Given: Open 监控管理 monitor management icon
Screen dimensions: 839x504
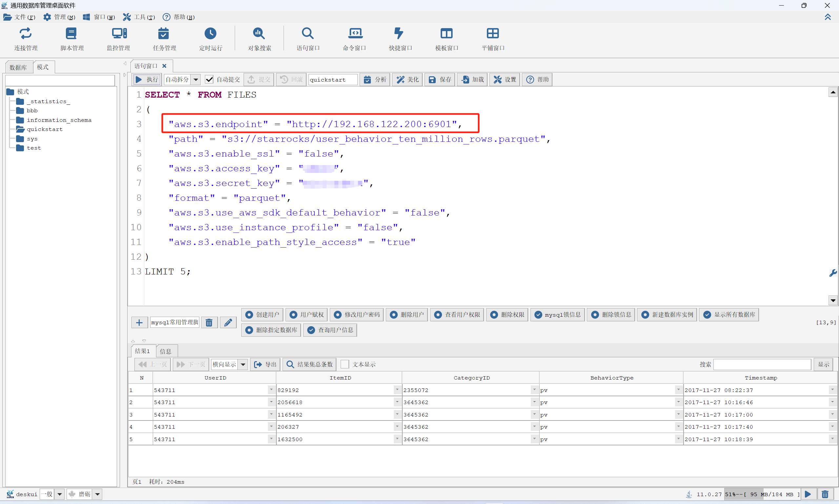Looking at the screenshot, I should (x=119, y=34).
